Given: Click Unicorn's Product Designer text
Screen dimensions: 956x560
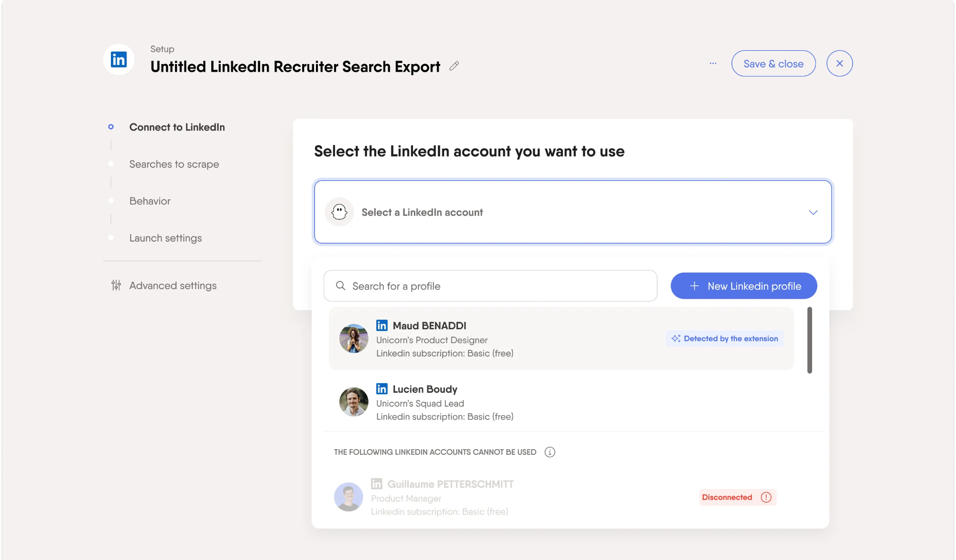Looking at the screenshot, I should coord(432,340).
